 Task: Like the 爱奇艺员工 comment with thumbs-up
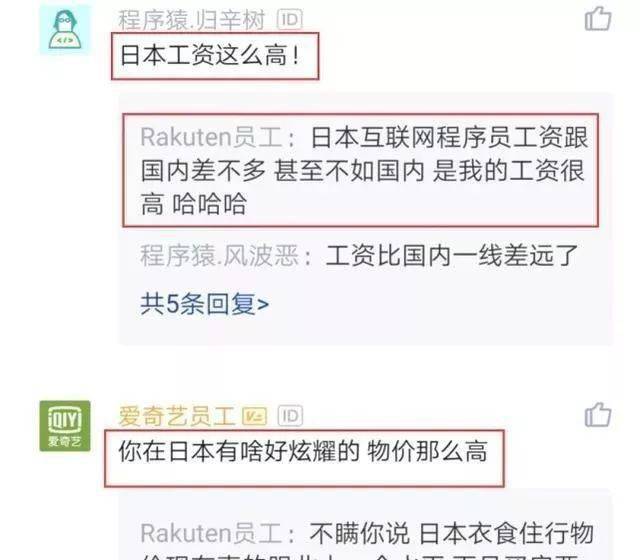[598, 415]
